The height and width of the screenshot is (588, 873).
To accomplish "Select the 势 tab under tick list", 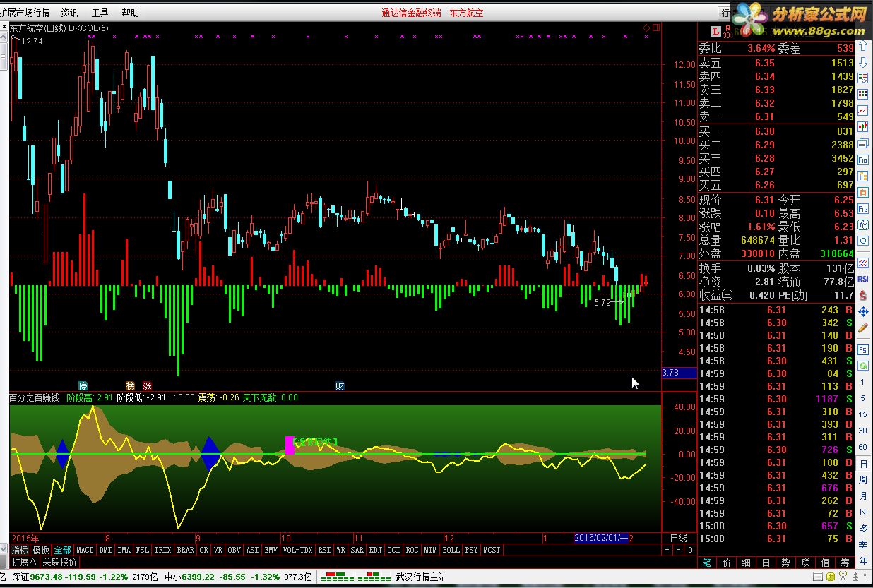I will pos(785,563).
